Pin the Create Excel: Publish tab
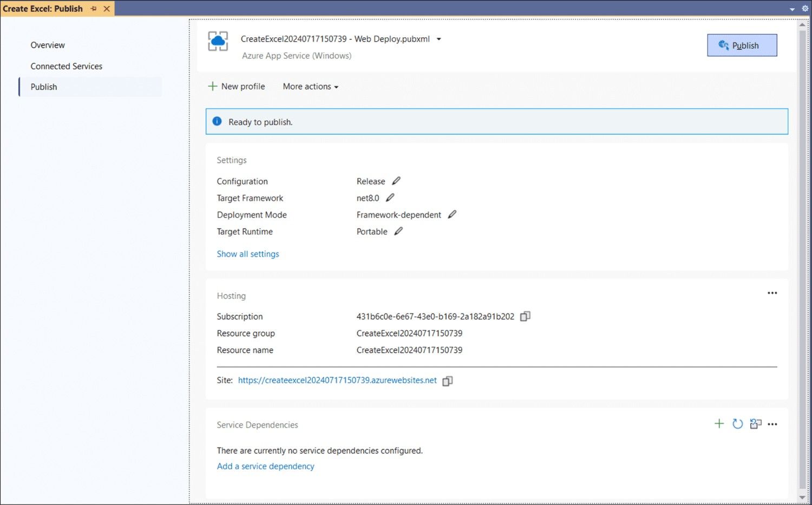The image size is (812, 505). tap(94, 9)
